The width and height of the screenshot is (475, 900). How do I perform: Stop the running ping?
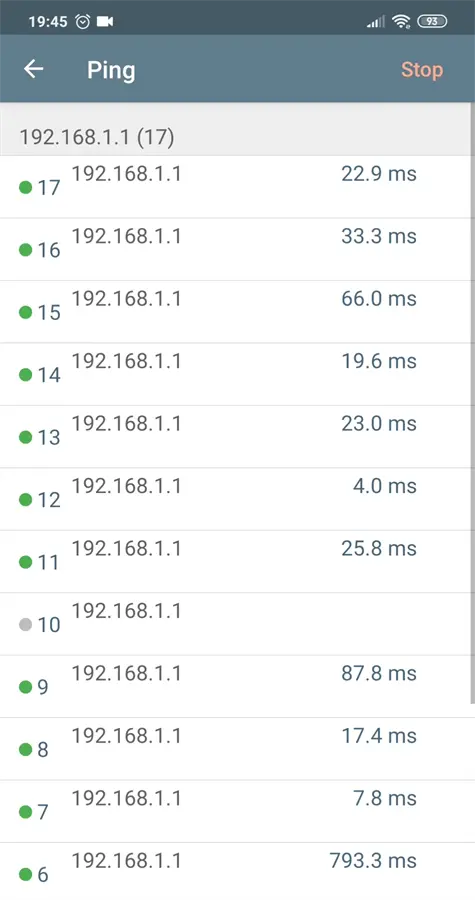click(422, 69)
